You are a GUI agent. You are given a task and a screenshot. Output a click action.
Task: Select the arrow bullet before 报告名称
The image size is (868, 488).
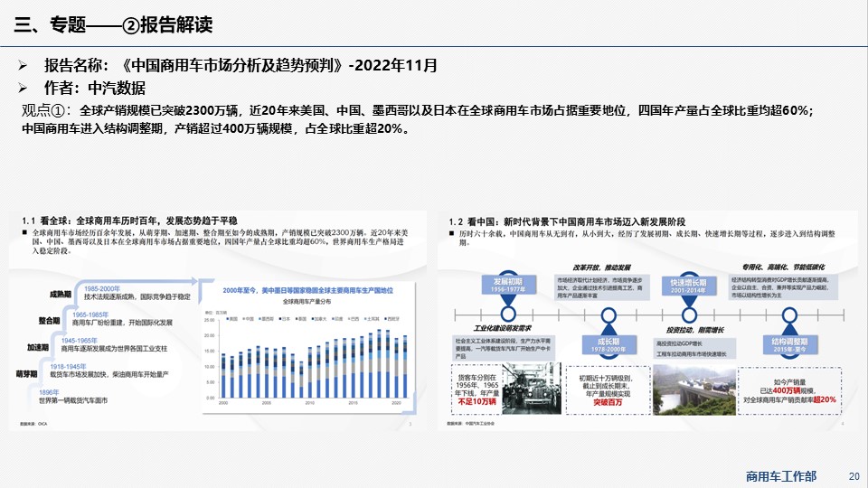23,66
